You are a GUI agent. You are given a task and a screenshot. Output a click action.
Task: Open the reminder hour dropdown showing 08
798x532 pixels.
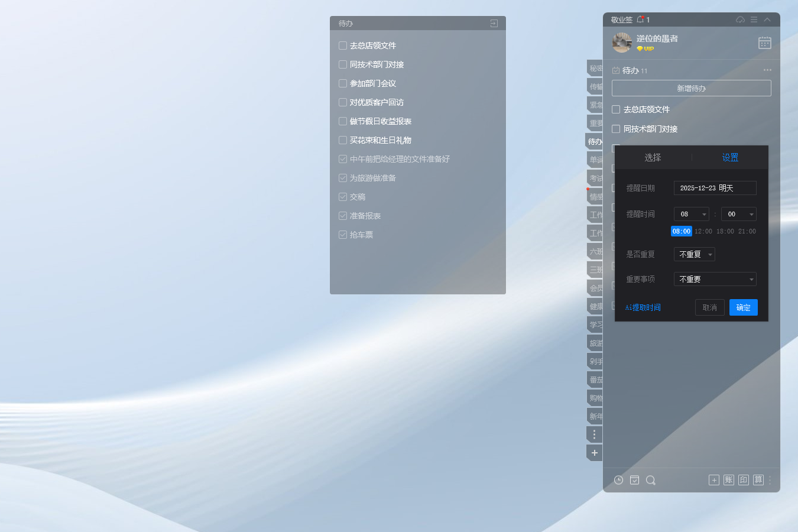pyautogui.click(x=691, y=214)
